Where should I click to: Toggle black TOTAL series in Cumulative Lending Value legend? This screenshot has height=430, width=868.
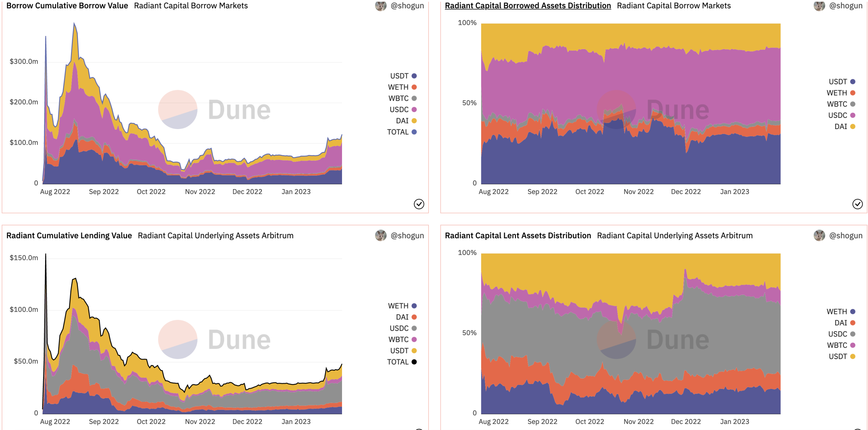(402, 362)
